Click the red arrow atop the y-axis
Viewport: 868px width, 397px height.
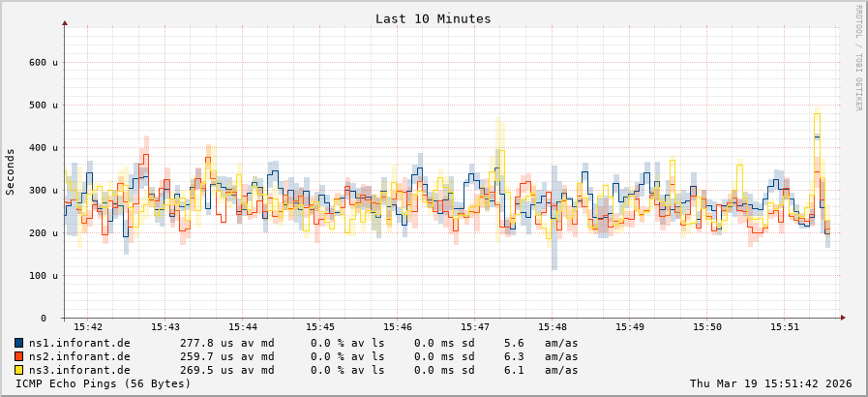point(65,22)
